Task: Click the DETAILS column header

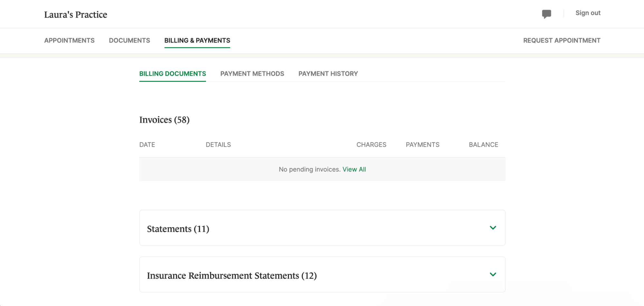Action: (218, 144)
